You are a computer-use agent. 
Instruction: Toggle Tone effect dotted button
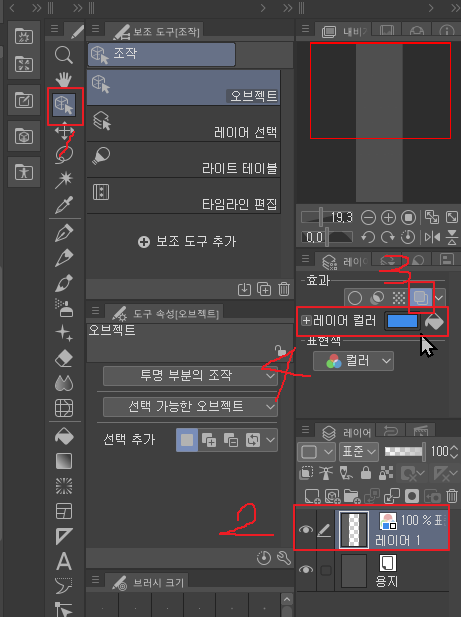[x=399, y=298]
